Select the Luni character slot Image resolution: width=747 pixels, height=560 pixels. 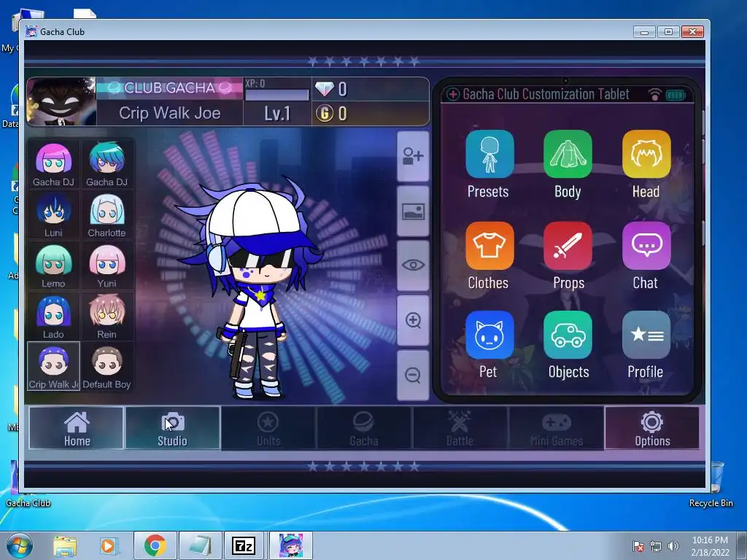(53, 215)
